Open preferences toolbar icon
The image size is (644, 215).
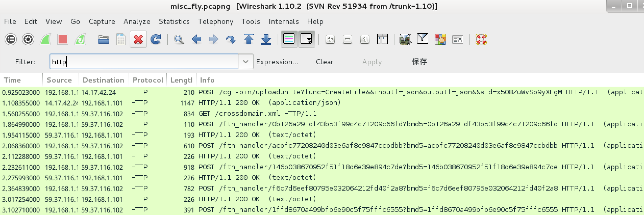pyautogui.click(x=457, y=39)
